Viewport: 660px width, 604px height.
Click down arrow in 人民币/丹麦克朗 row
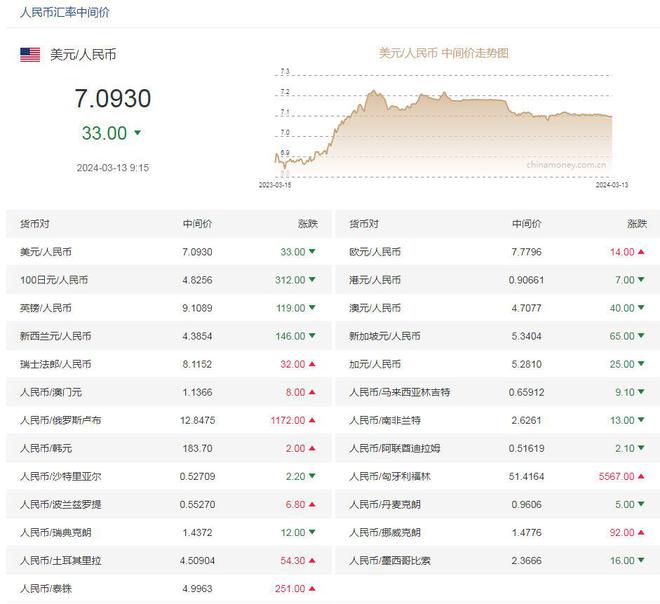pyautogui.click(x=641, y=504)
